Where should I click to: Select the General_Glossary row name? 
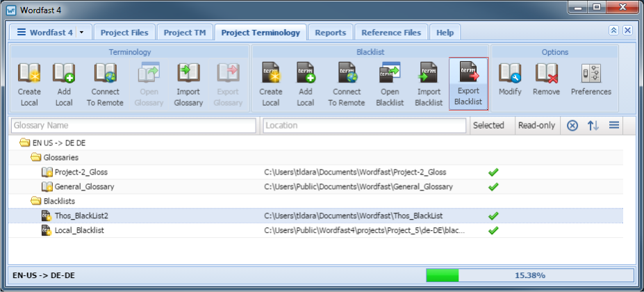[85, 187]
